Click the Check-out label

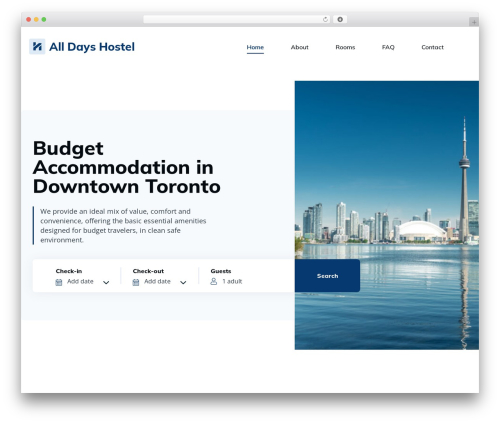point(148,271)
